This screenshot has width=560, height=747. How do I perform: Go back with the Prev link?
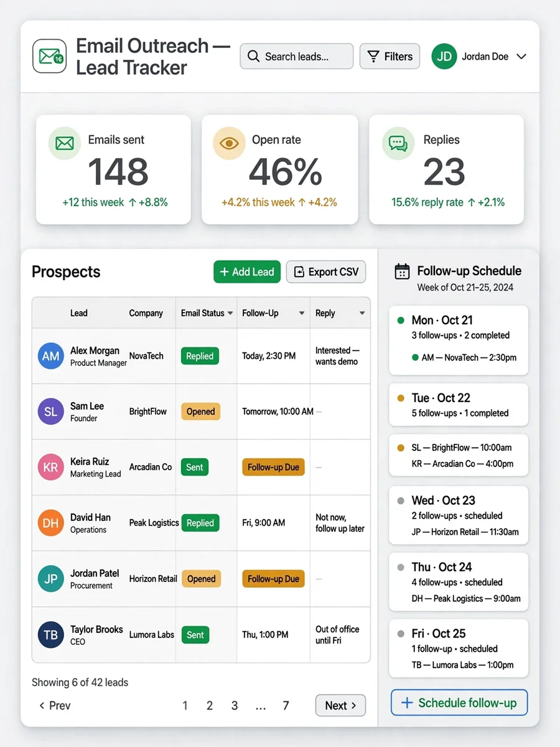tap(55, 705)
